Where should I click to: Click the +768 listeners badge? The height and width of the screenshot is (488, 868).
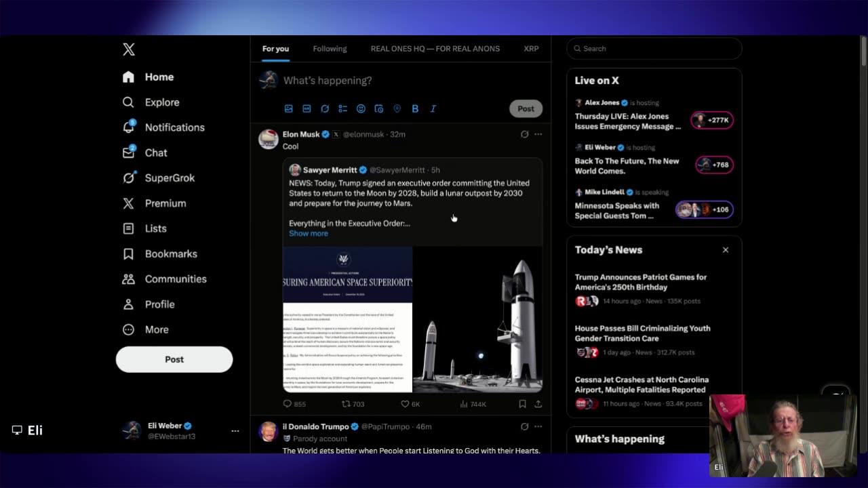(x=714, y=165)
